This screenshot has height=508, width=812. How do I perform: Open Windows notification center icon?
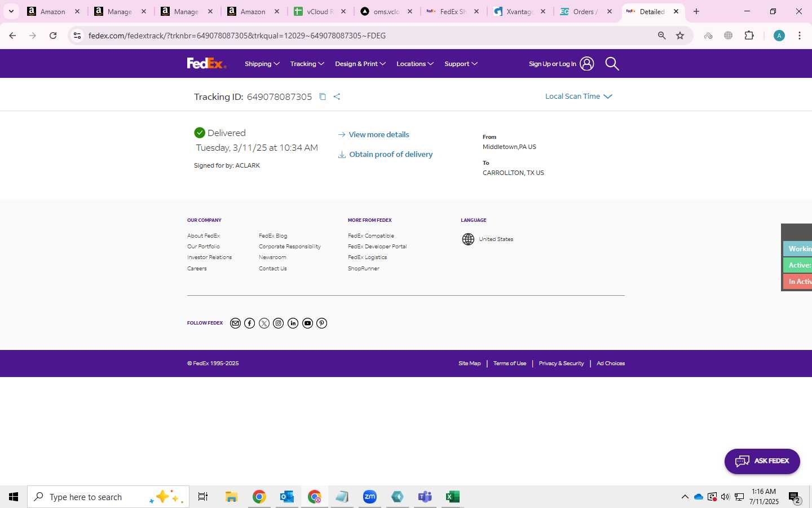794,497
